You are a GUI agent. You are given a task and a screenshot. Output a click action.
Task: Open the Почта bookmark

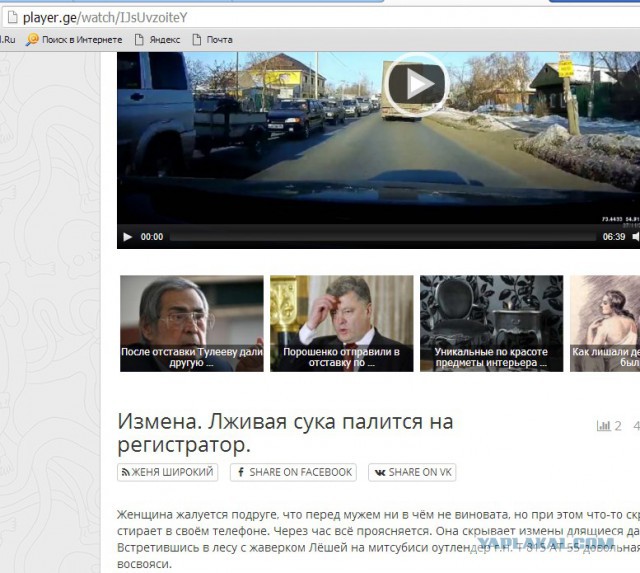(212, 40)
